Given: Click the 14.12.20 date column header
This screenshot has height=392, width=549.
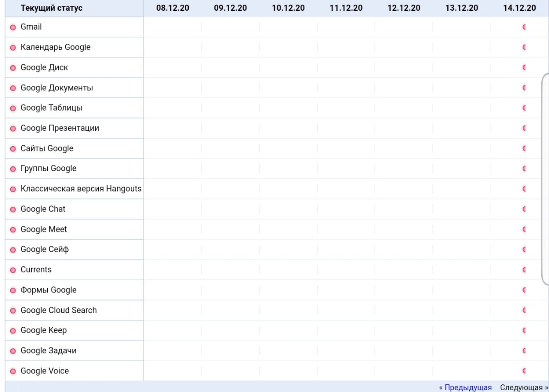Looking at the screenshot, I should [519, 8].
